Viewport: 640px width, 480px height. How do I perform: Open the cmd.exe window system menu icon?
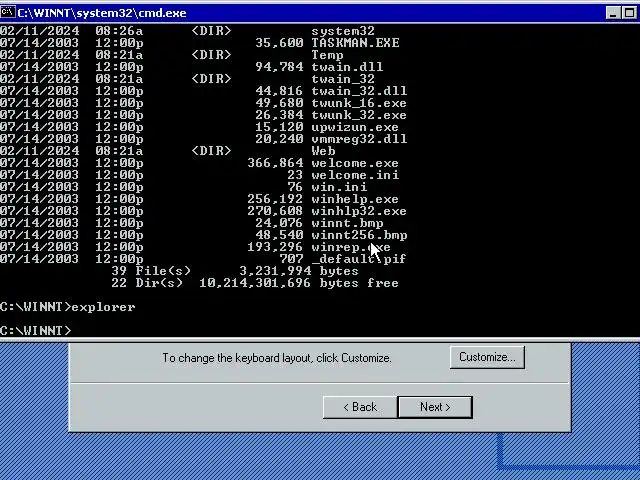coord(7,12)
